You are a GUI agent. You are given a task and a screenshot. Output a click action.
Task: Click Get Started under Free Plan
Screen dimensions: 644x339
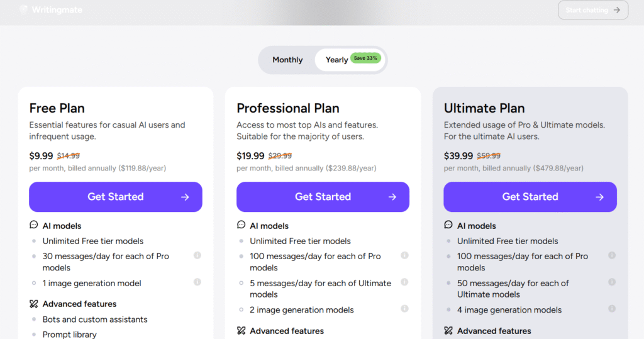click(x=116, y=197)
